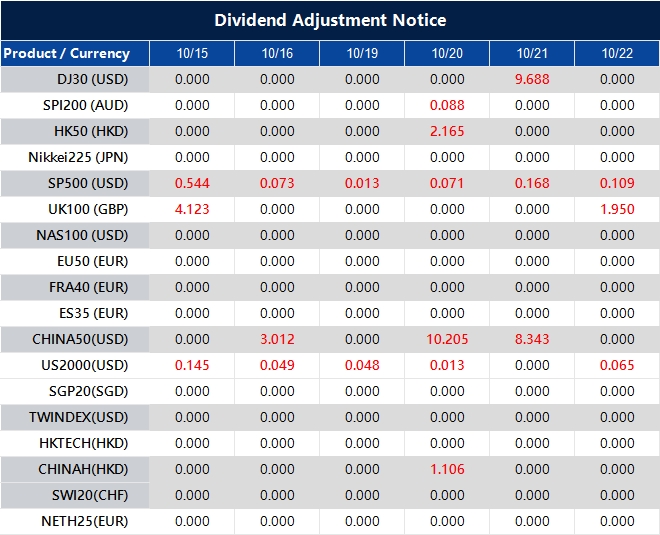Select the CHINA50 value 8.343
Viewport: 660px width, 535px height.
pos(532,339)
